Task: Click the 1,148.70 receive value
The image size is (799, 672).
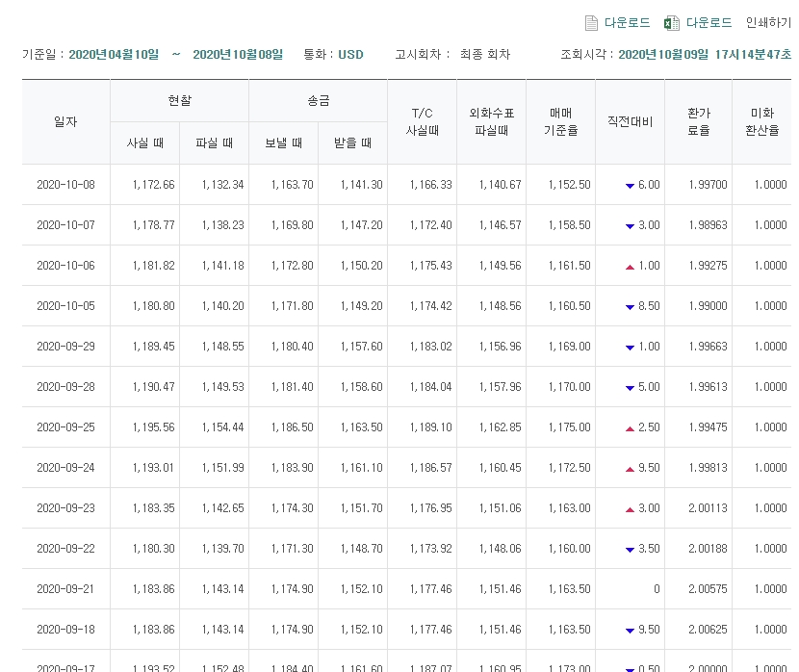Action: (x=361, y=548)
